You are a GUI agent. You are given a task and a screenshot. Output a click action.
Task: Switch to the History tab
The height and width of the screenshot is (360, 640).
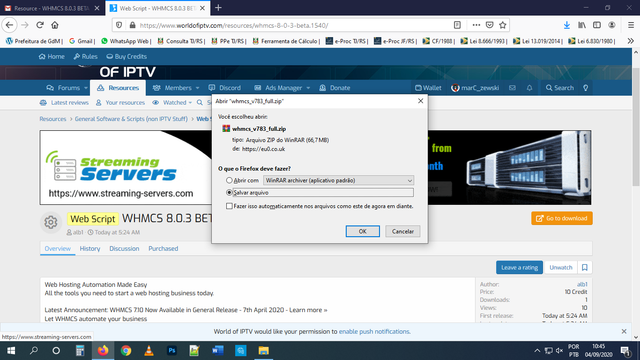90,249
